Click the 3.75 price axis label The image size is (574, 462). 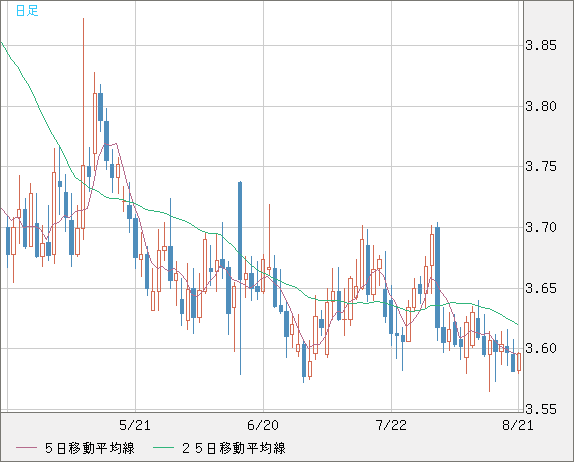tap(541, 167)
